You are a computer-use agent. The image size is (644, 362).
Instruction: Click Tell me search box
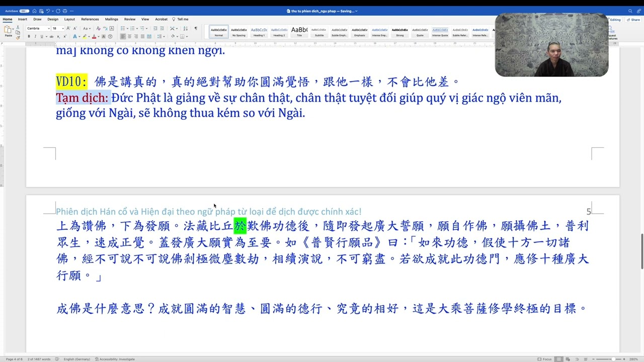coord(180,19)
